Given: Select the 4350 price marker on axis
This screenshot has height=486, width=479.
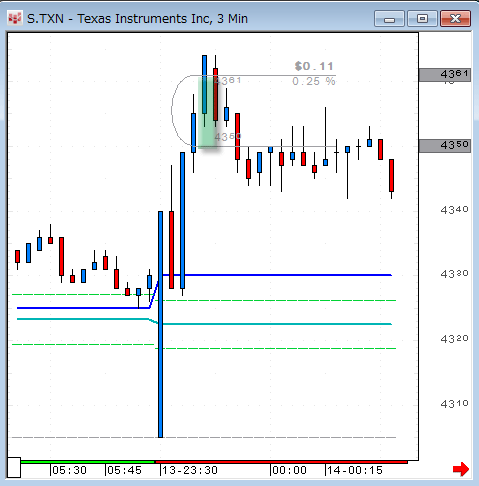Looking at the screenshot, I should point(445,146).
